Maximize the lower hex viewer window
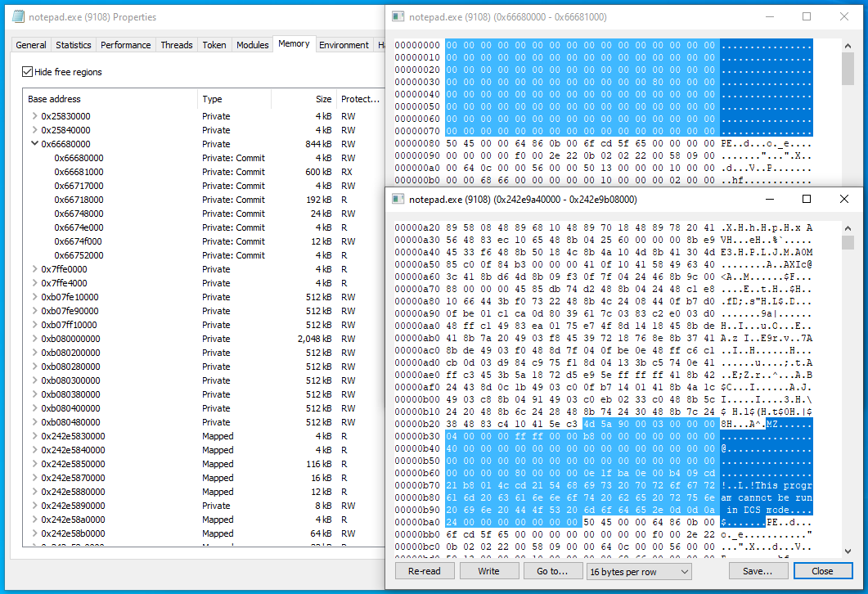This screenshot has width=868, height=594. pyautogui.click(x=806, y=199)
